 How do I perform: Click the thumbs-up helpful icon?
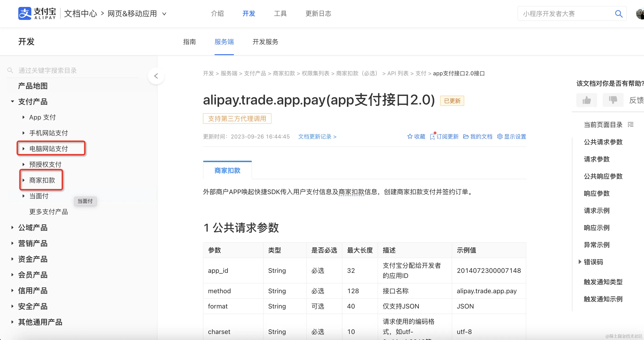click(587, 100)
